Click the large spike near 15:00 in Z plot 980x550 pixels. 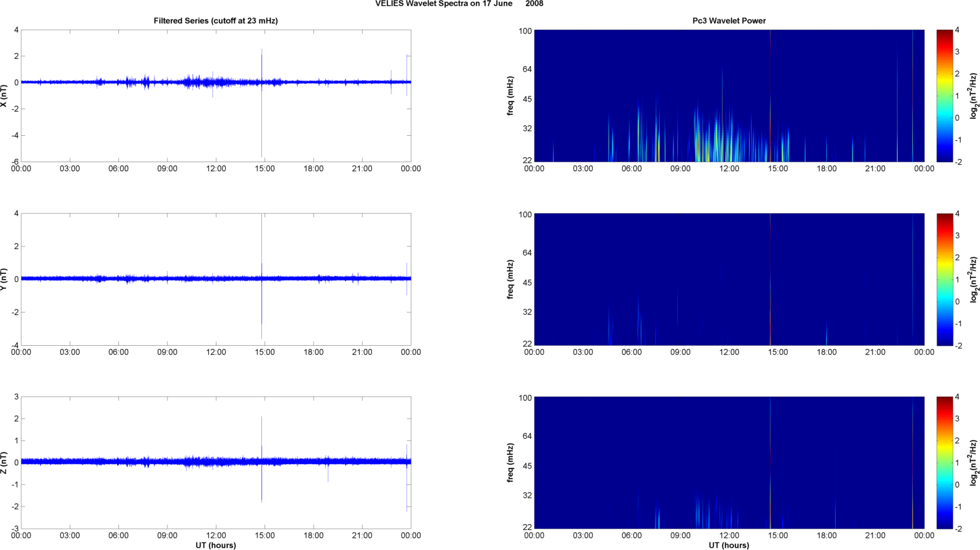tap(261, 460)
